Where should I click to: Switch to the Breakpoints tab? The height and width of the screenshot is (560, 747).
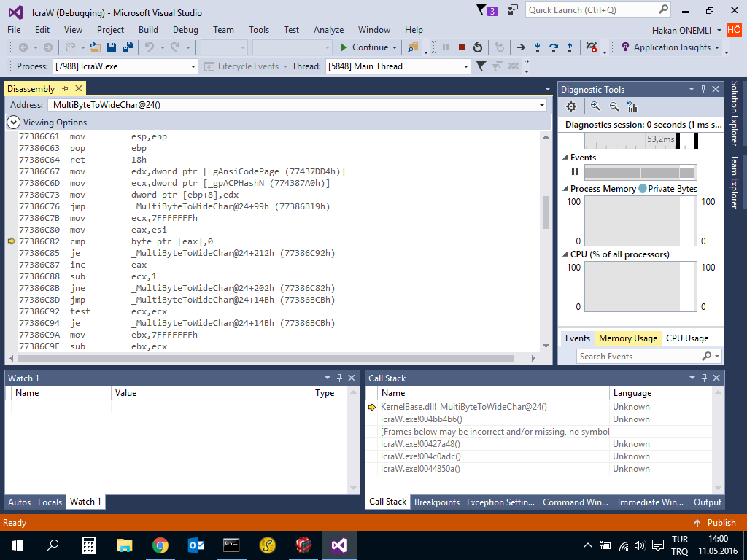pos(437,502)
